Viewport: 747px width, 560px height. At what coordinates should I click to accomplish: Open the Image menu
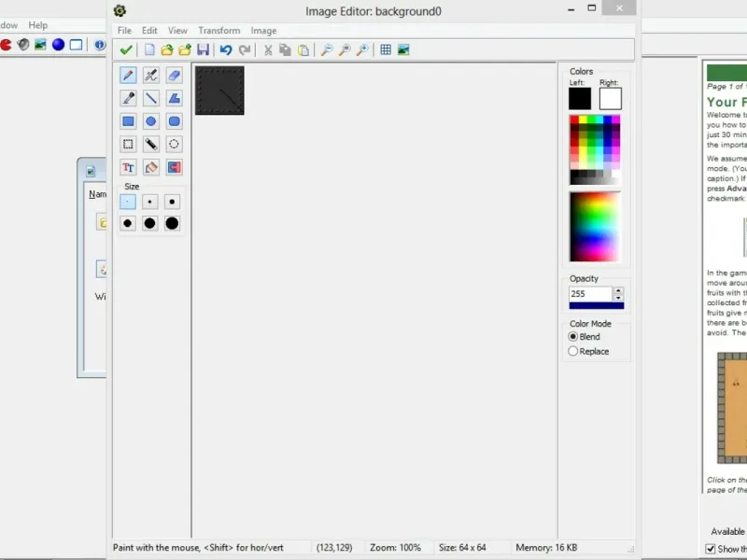tap(263, 31)
